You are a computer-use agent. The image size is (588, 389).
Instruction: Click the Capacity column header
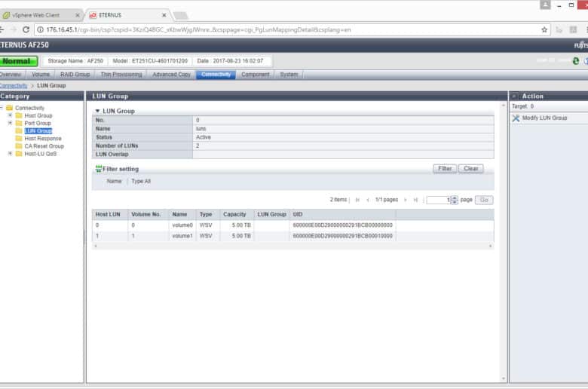point(237,215)
